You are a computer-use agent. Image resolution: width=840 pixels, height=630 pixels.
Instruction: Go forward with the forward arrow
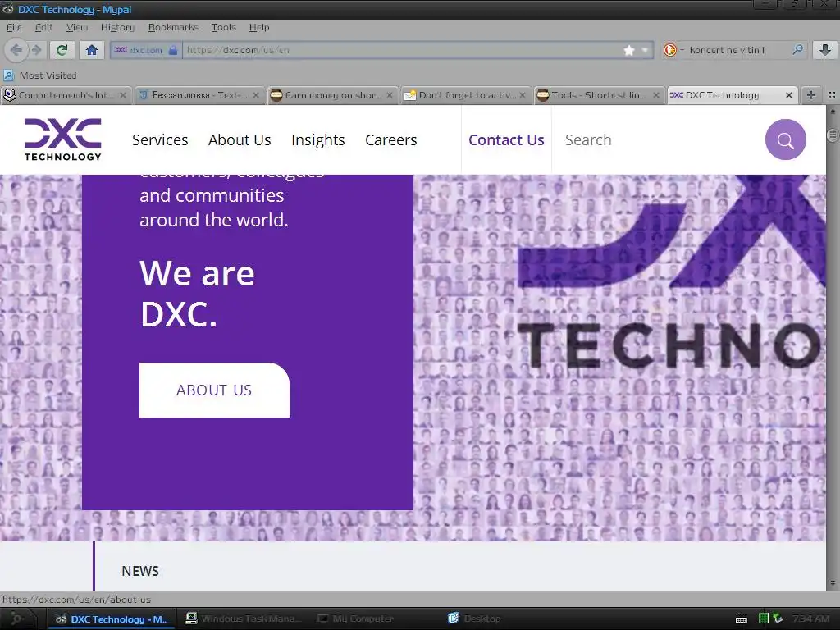36,50
